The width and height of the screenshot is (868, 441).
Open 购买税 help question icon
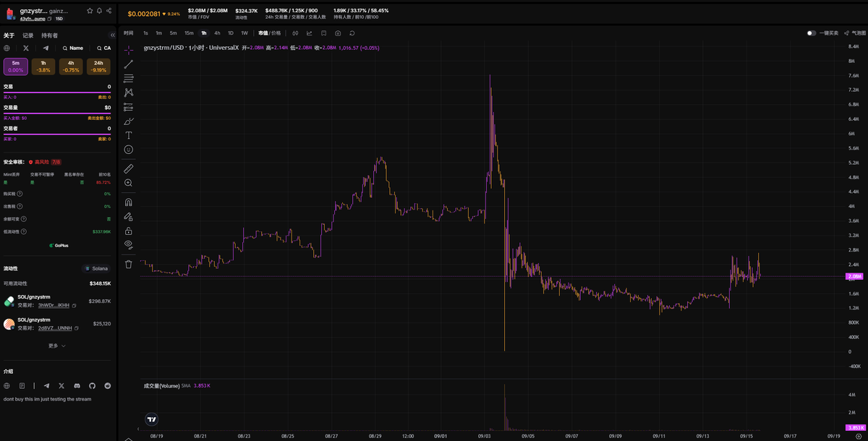(x=20, y=194)
